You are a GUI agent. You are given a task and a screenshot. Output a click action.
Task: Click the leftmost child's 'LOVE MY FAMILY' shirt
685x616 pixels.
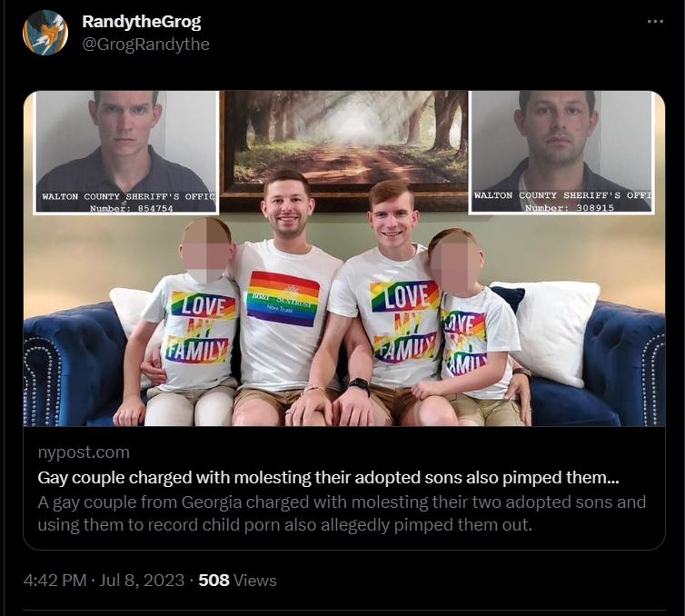pos(199,328)
